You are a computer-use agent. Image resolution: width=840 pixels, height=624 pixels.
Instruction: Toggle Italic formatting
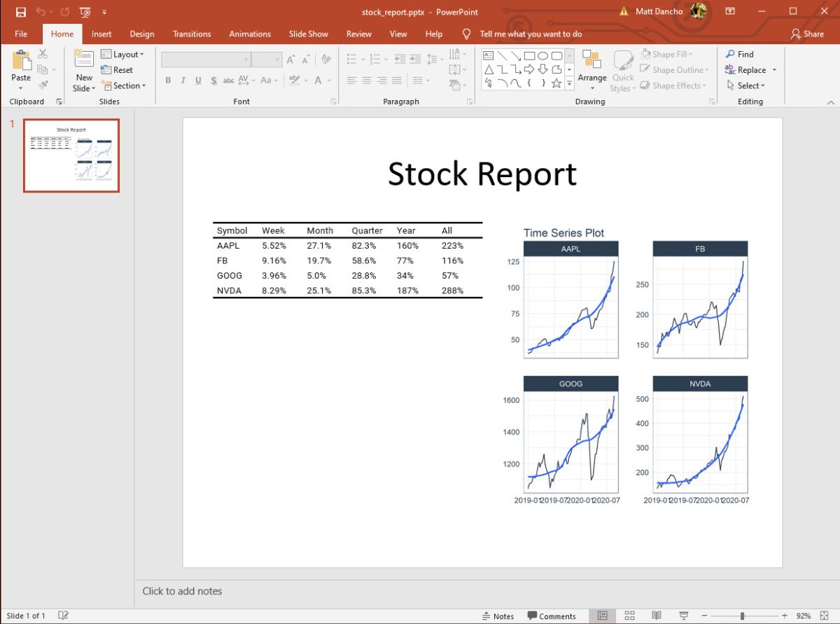183,81
